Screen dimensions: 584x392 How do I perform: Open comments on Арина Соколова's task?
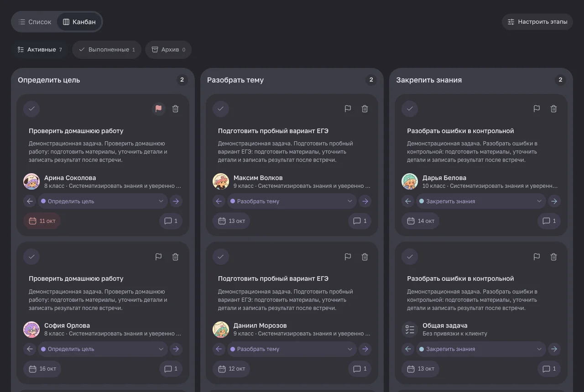(171, 221)
